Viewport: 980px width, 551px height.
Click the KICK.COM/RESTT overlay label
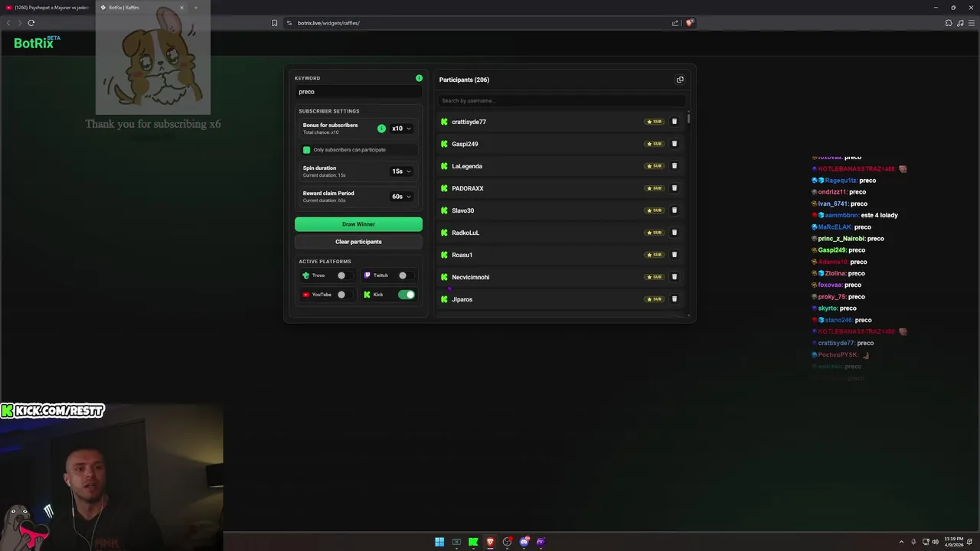[52, 411]
